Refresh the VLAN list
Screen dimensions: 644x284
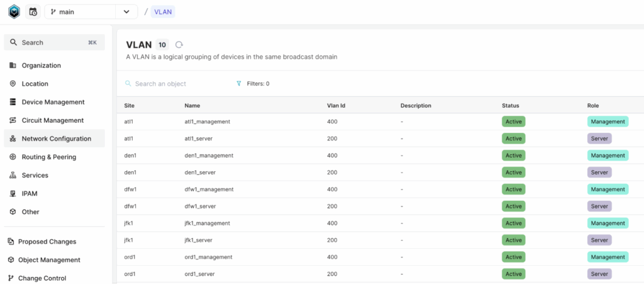(x=179, y=45)
